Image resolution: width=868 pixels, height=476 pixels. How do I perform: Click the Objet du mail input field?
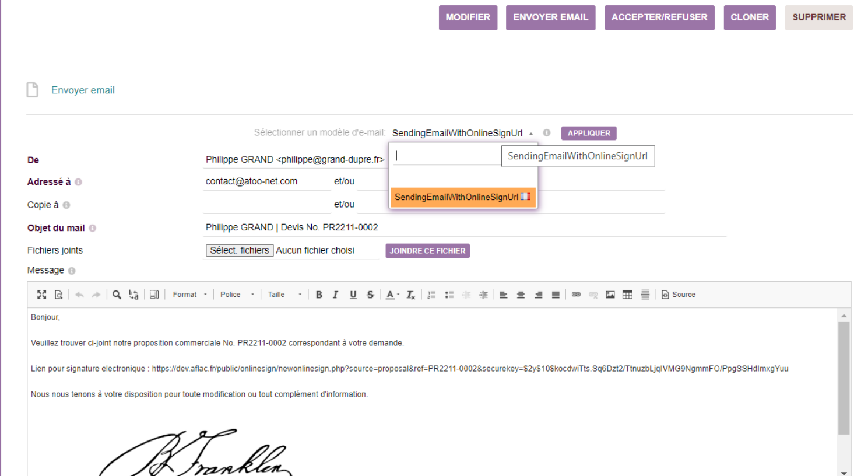click(x=464, y=228)
